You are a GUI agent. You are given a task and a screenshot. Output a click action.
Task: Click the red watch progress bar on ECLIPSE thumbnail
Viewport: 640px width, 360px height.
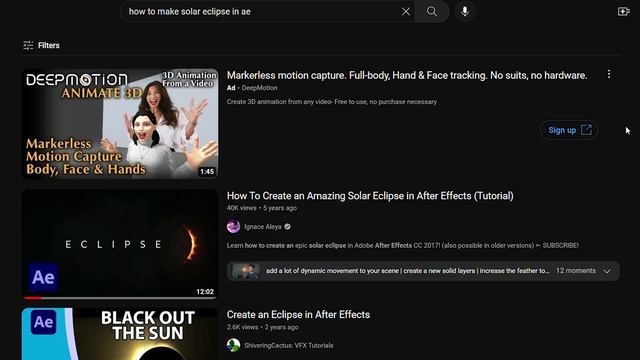click(33, 298)
